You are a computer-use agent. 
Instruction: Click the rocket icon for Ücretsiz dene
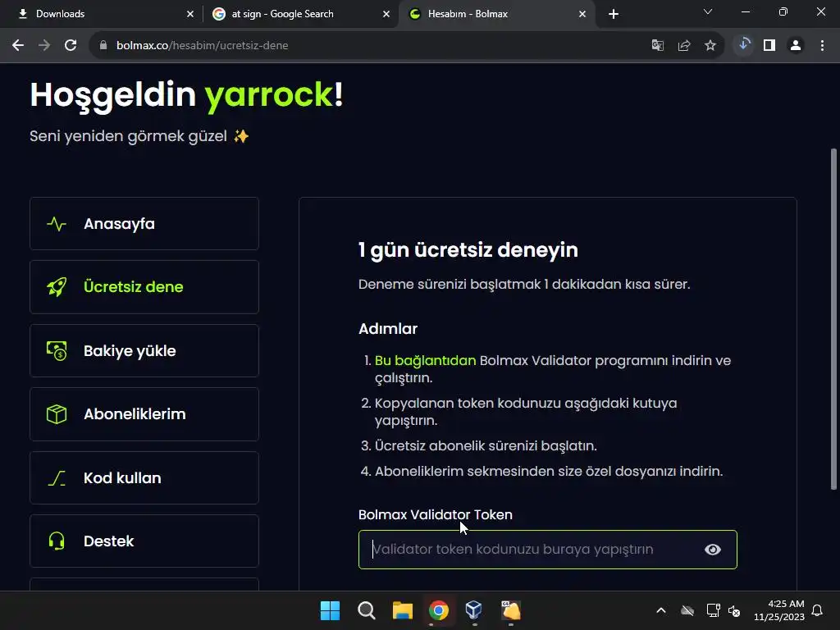57,287
